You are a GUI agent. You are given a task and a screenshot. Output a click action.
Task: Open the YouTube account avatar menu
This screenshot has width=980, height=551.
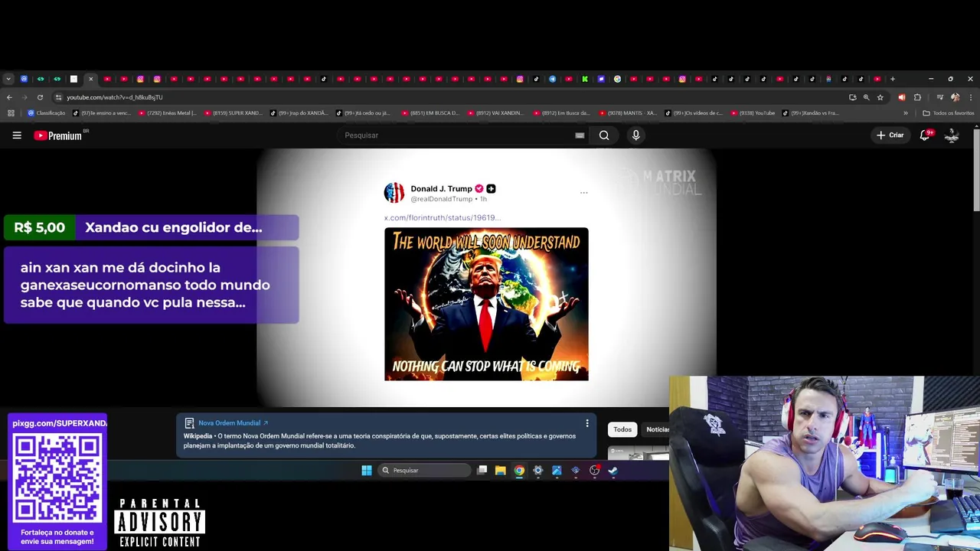click(952, 135)
